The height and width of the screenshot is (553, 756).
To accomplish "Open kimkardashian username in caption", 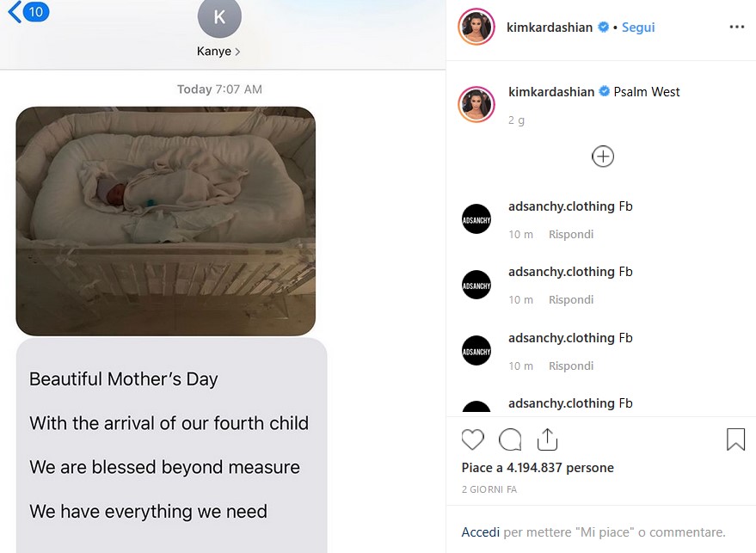I will (x=551, y=92).
